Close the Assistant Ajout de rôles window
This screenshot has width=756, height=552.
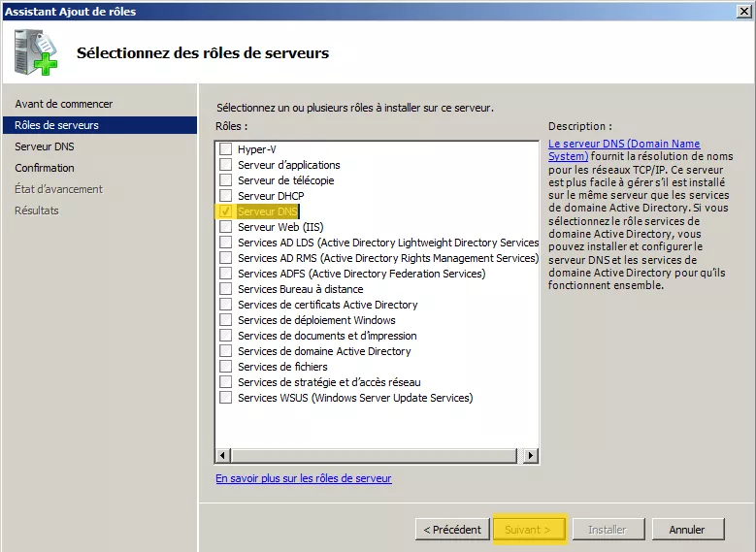click(744, 11)
